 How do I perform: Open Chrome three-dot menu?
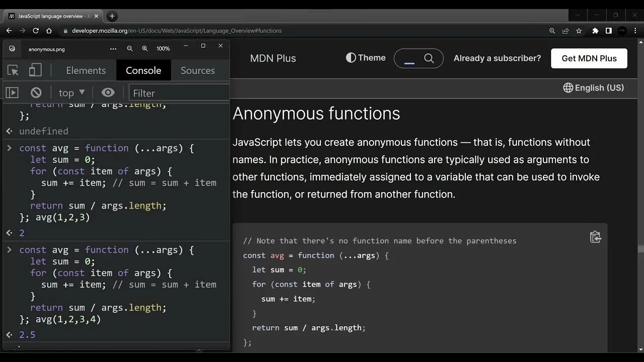tap(635, 31)
